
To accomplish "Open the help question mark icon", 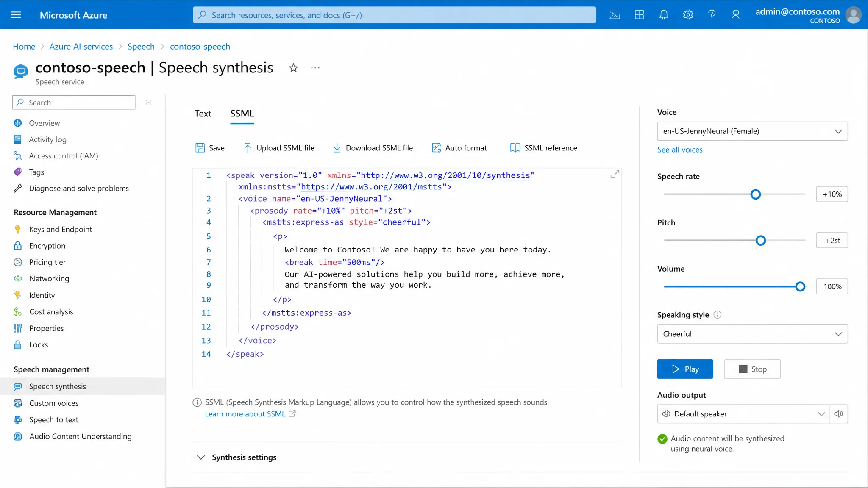I will (x=712, y=15).
